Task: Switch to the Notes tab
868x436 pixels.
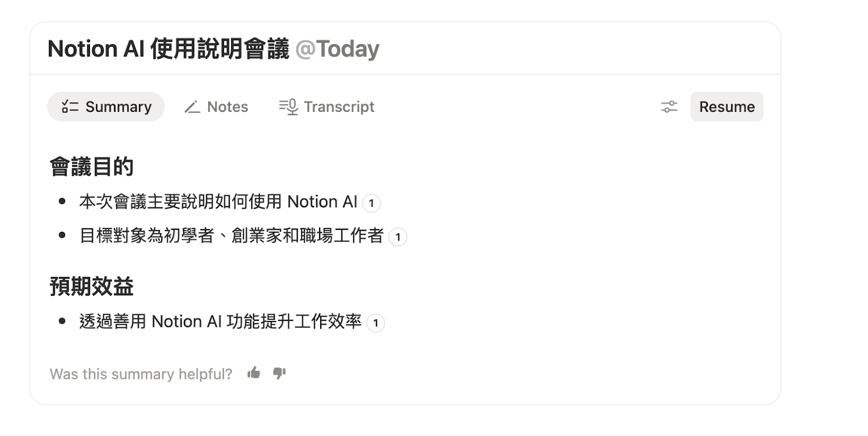Action: pyautogui.click(x=216, y=107)
